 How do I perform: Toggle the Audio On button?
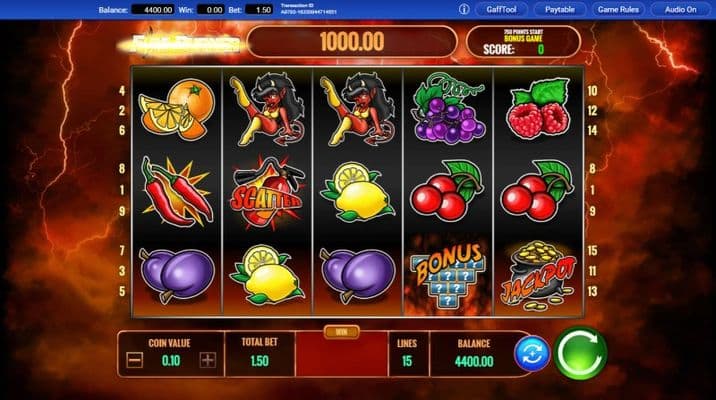click(680, 9)
